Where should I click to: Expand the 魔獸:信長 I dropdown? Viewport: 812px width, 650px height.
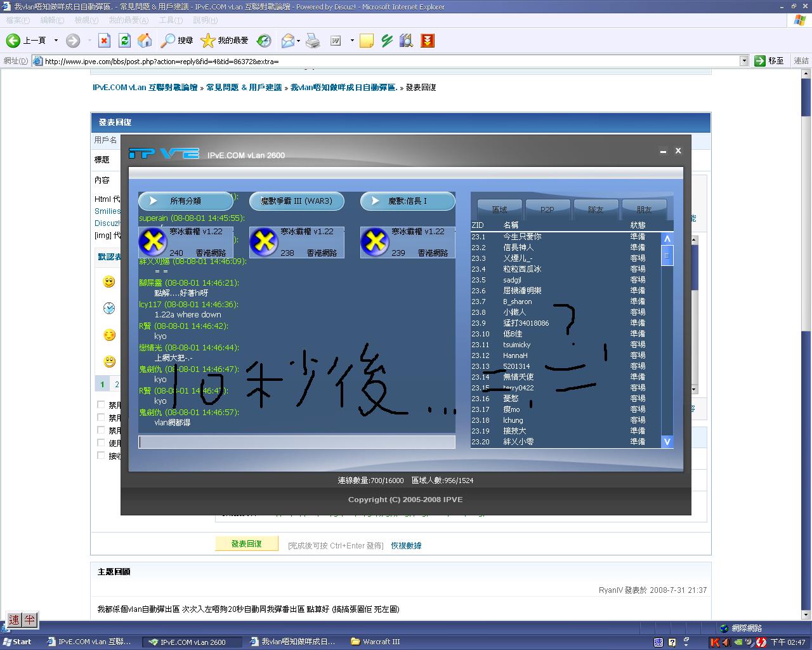407,201
